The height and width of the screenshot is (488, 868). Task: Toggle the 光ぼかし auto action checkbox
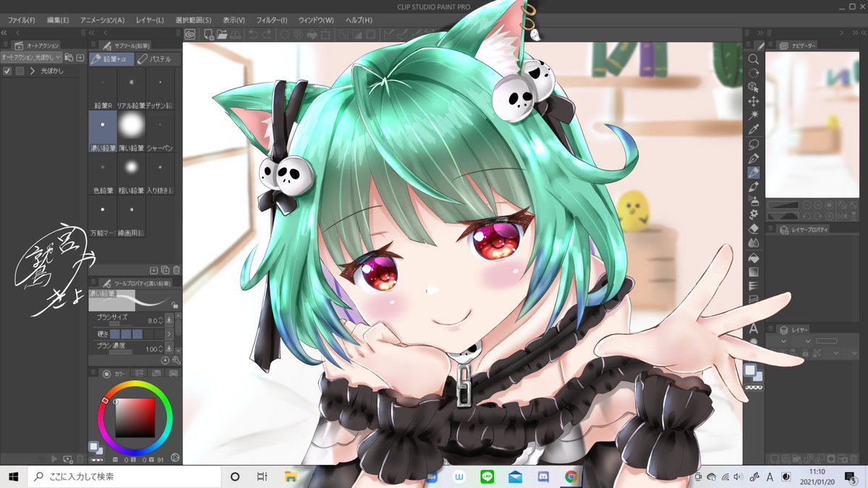7,71
